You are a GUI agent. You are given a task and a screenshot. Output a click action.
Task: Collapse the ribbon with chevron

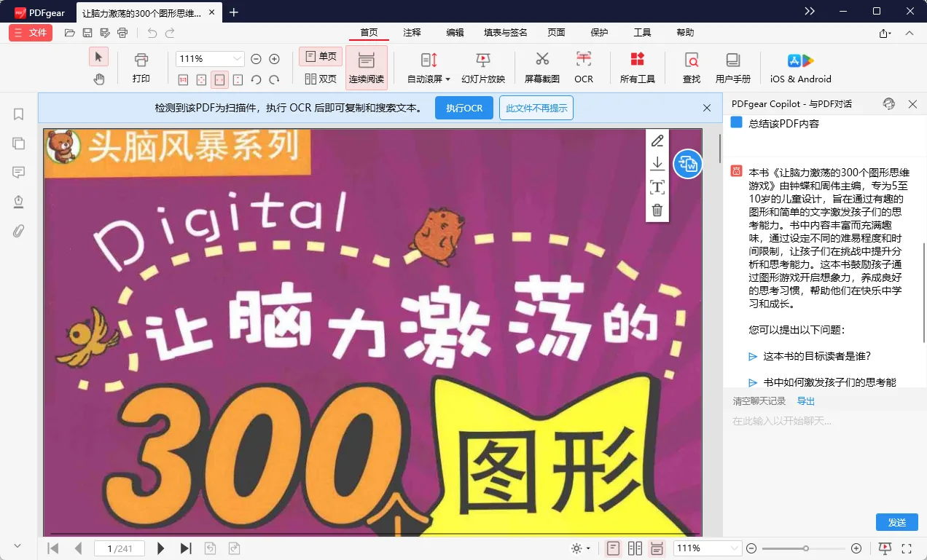pos(910,33)
